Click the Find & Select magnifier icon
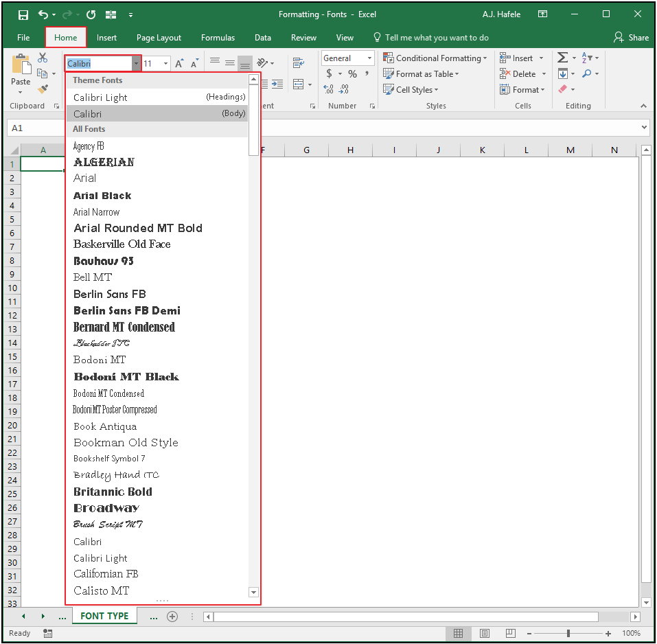 click(x=587, y=73)
